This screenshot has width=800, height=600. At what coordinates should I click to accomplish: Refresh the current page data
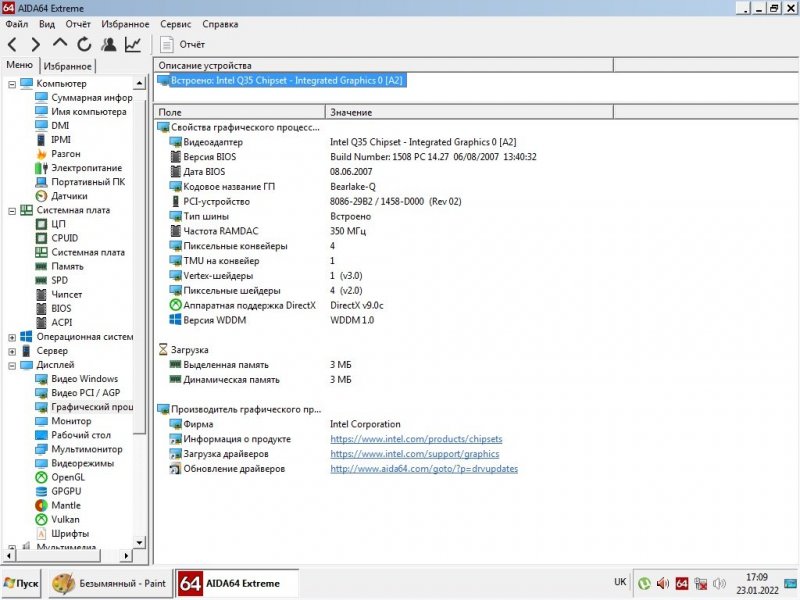84,44
